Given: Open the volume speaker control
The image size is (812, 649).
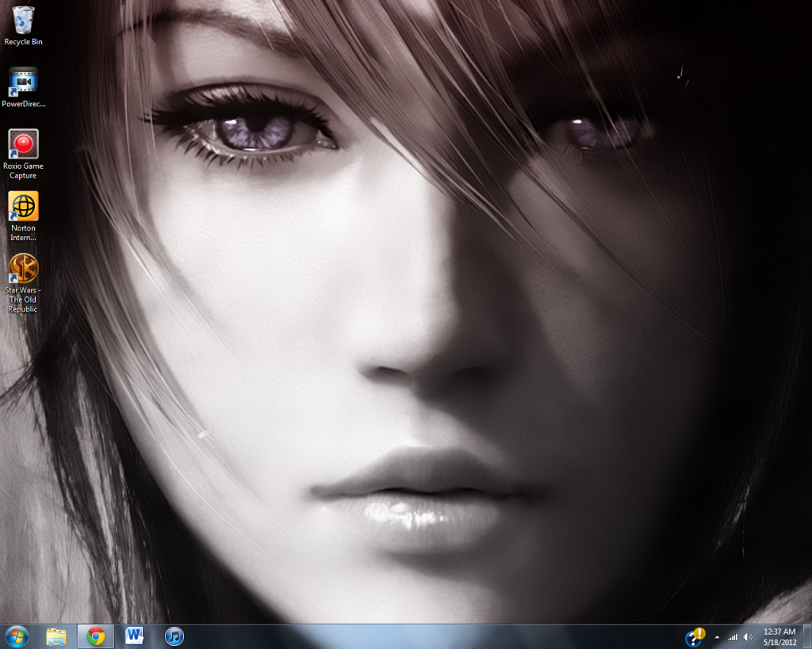Looking at the screenshot, I should click(x=748, y=637).
